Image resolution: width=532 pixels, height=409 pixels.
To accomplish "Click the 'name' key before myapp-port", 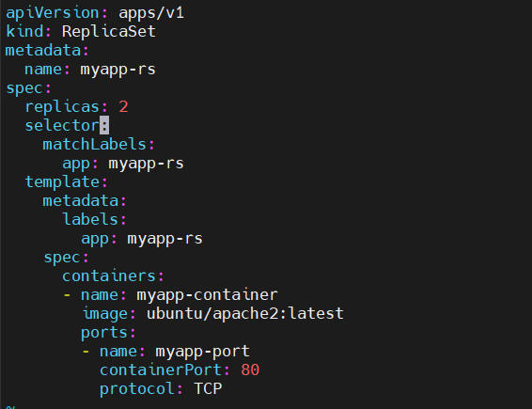I will coord(118,352).
